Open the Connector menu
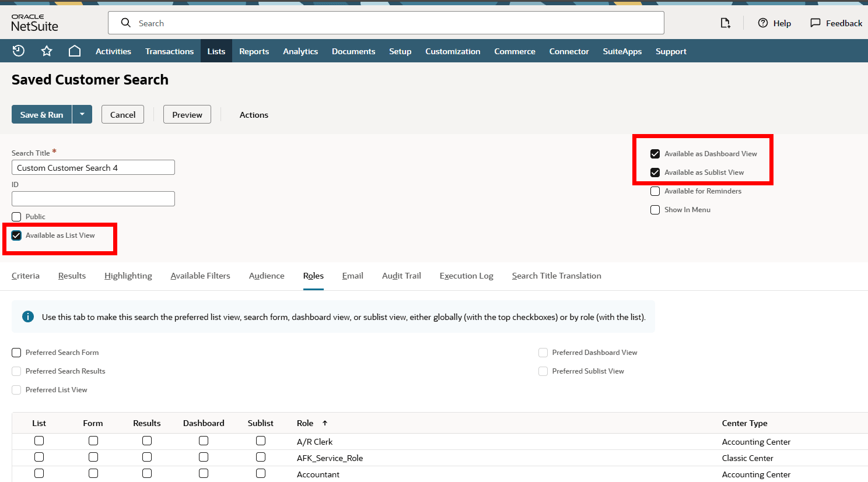 [569, 51]
